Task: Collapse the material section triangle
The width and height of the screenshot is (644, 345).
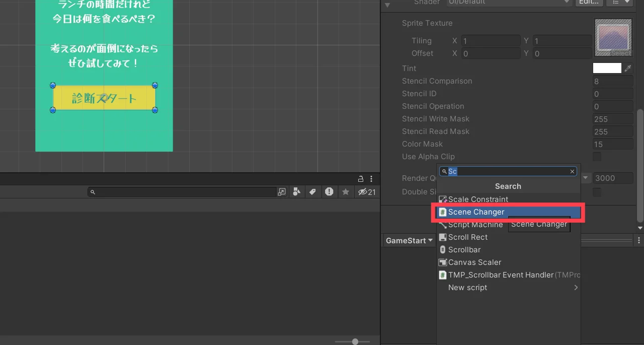Action: coord(387,5)
